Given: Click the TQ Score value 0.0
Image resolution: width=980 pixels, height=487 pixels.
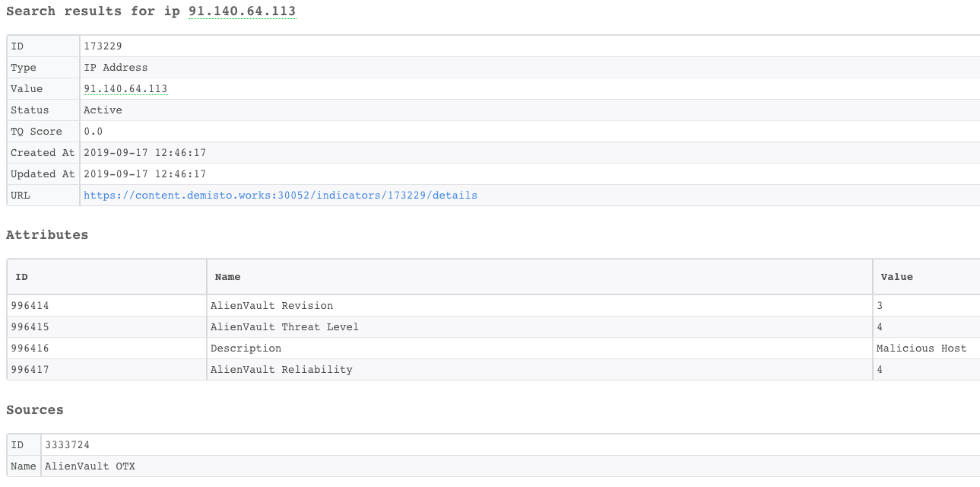Looking at the screenshot, I should coord(93,132).
